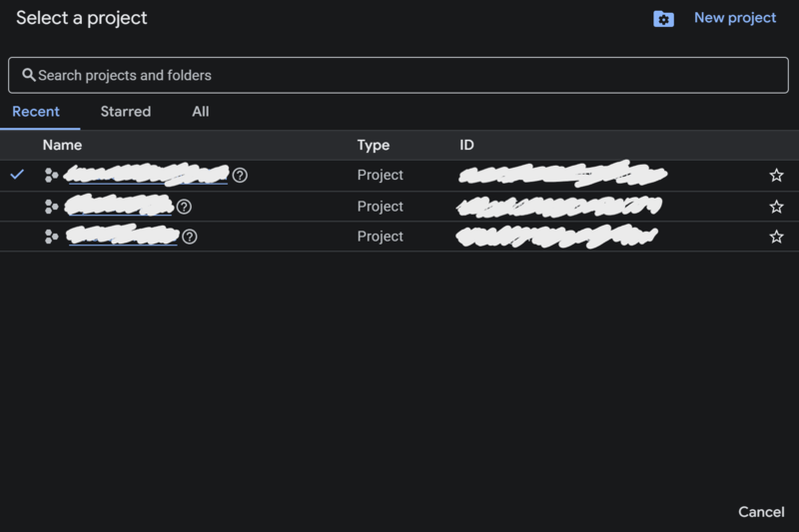
Task: Click the New project link
Action: click(x=735, y=18)
